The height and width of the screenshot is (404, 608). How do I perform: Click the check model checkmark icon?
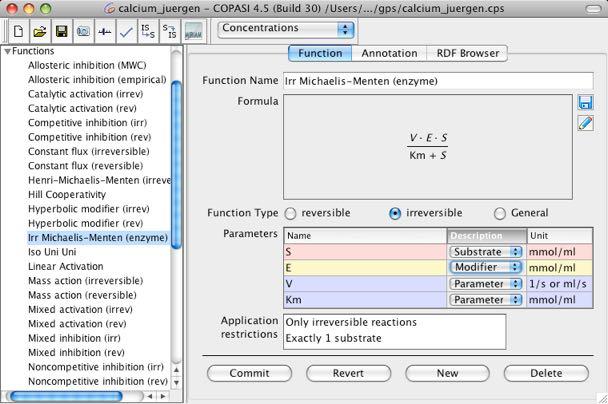(126, 31)
